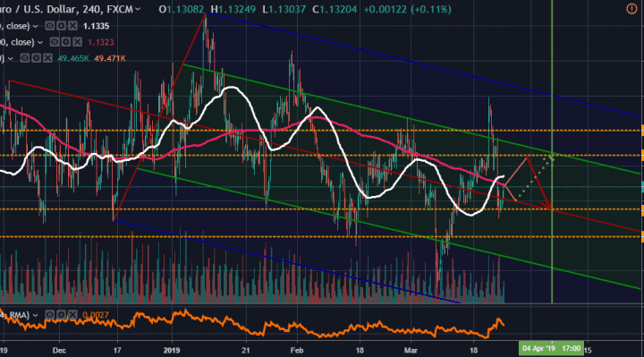644x357 pixels.
Task: Remove the volume indicator with X
Action: pyautogui.click(x=47, y=58)
